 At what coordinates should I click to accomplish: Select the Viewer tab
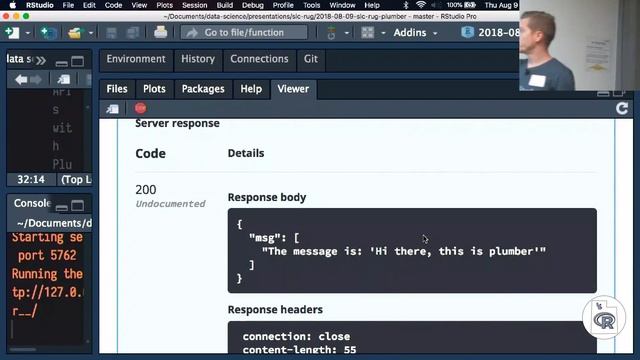click(x=293, y=89)
